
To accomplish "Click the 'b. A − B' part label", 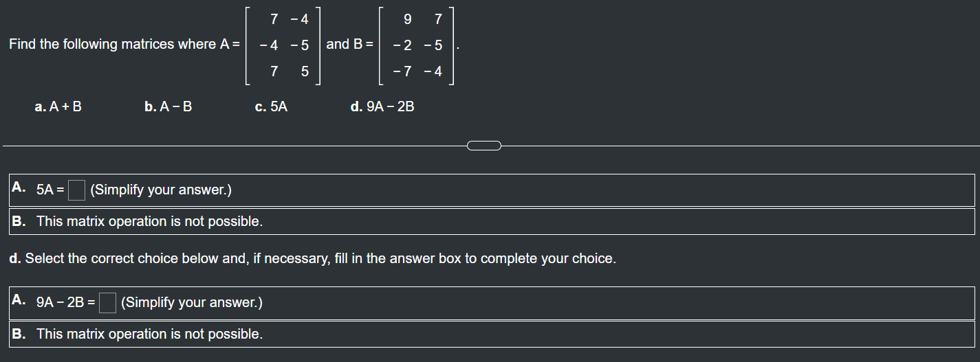I will tap(168, 106).
